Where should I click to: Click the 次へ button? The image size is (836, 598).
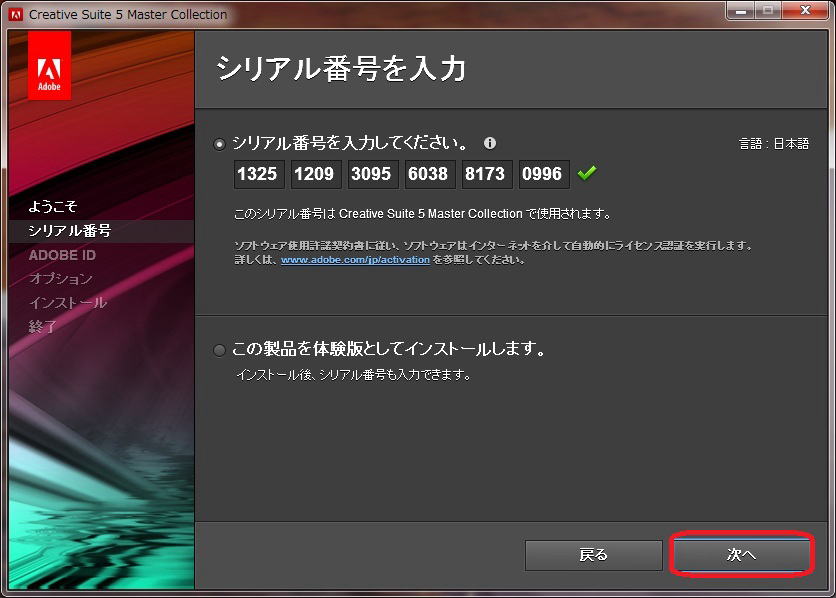coord(741,554)
